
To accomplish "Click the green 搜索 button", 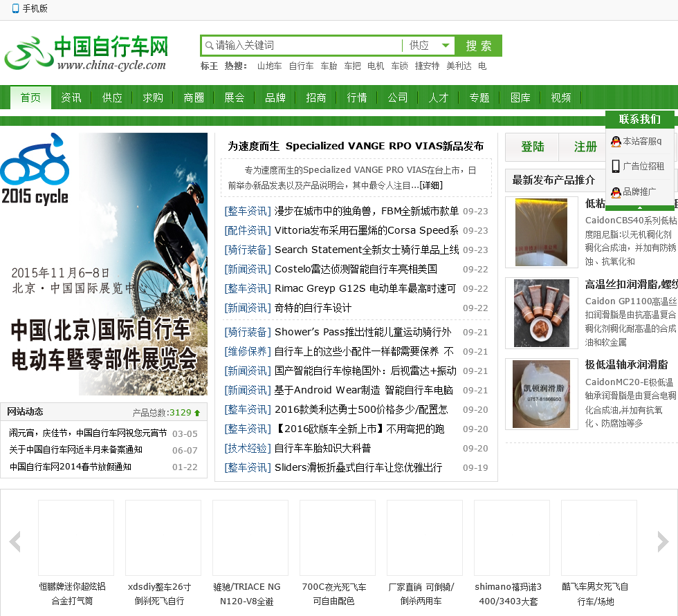I will point(478,46).
